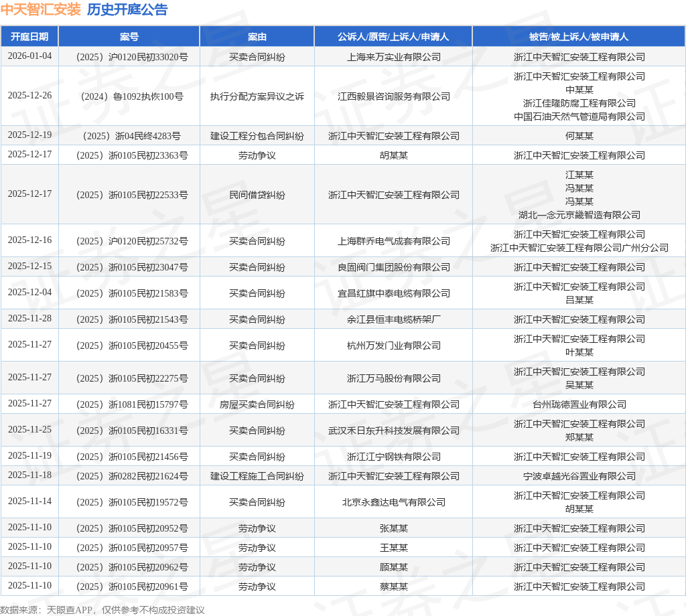Select case number (2025)沪0120民初25732号
Image resolution: width=686 pixels, height=616 pixels.
click(132, 241)
